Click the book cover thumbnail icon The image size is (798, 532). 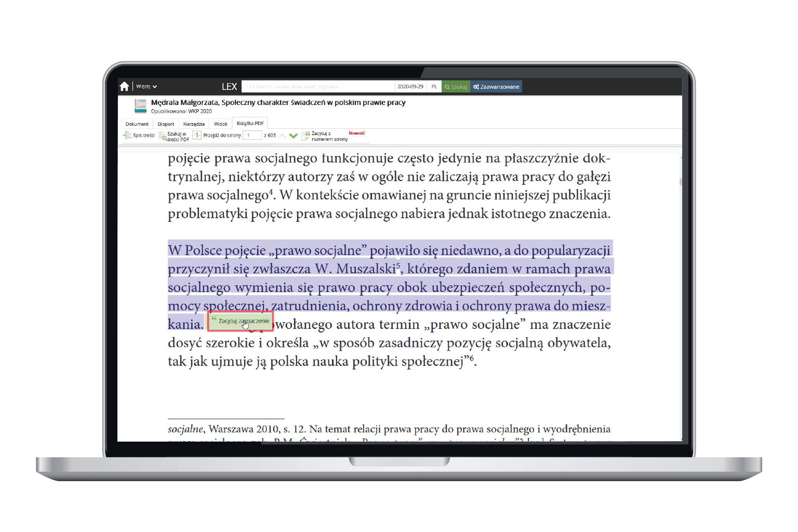[x=140, y=106]
